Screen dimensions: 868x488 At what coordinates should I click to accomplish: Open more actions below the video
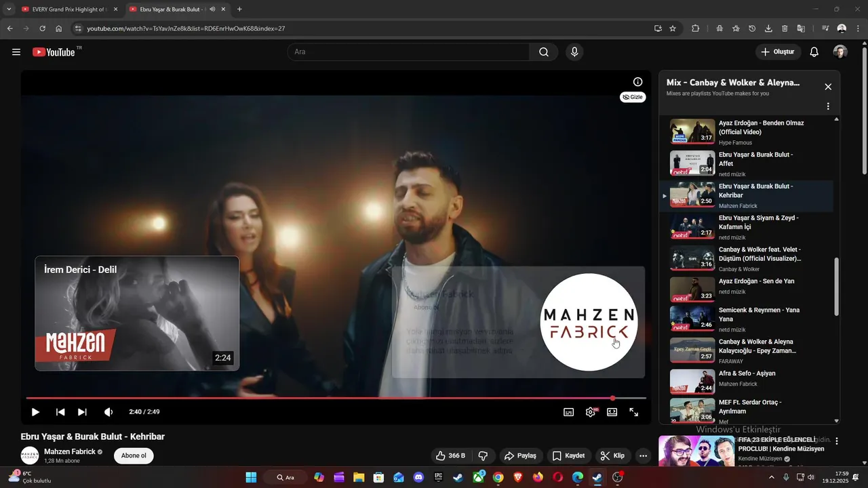[x=643, y=455]
